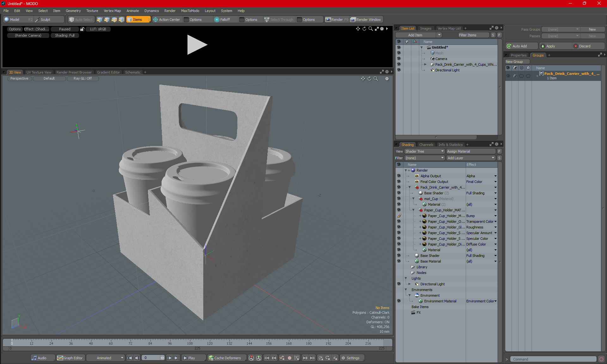The width and height of the screenshot is (607, 364).
Task: Click the Assign Material button
Action: pyautogui.click(x=471, y=151)
